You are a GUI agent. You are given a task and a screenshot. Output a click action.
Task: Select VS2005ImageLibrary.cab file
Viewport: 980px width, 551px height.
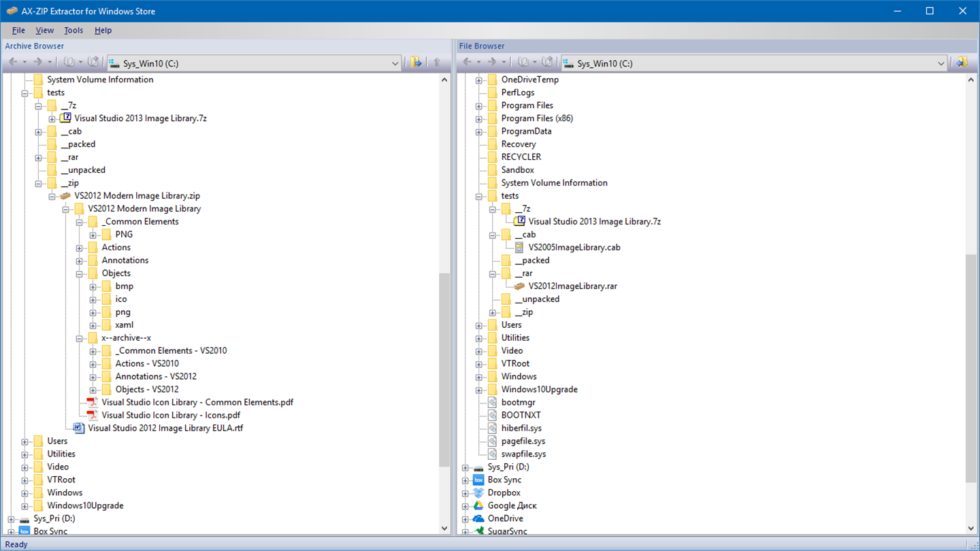click(574, 248)
